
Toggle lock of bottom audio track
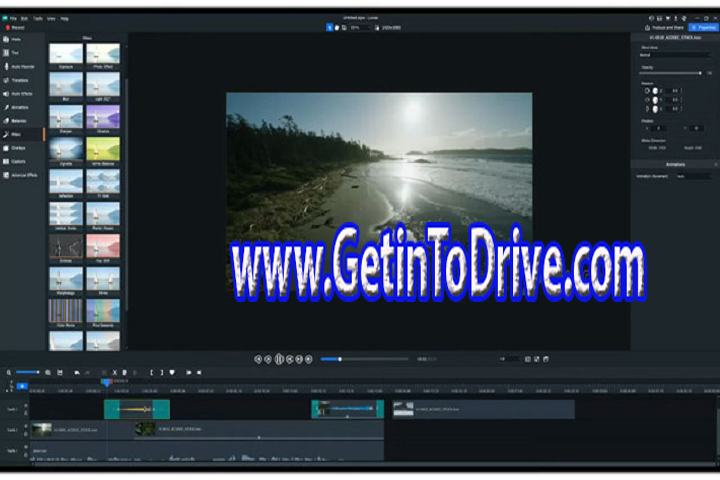point(26,454)
